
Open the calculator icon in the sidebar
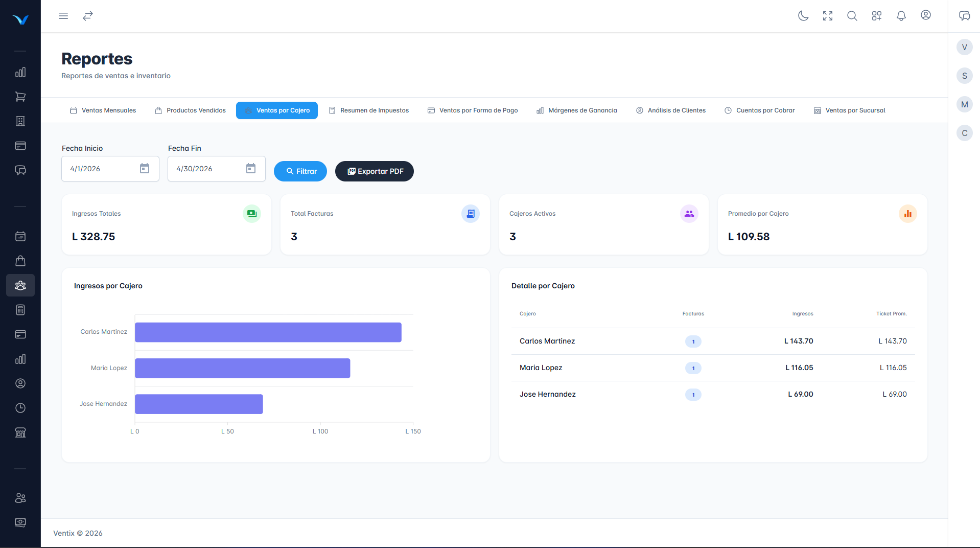pos(20,310)
